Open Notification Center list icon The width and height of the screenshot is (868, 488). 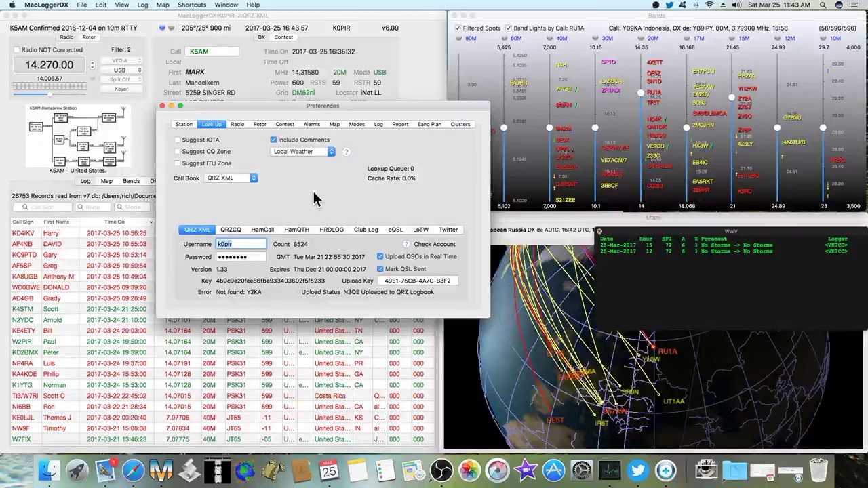point(855,5)
